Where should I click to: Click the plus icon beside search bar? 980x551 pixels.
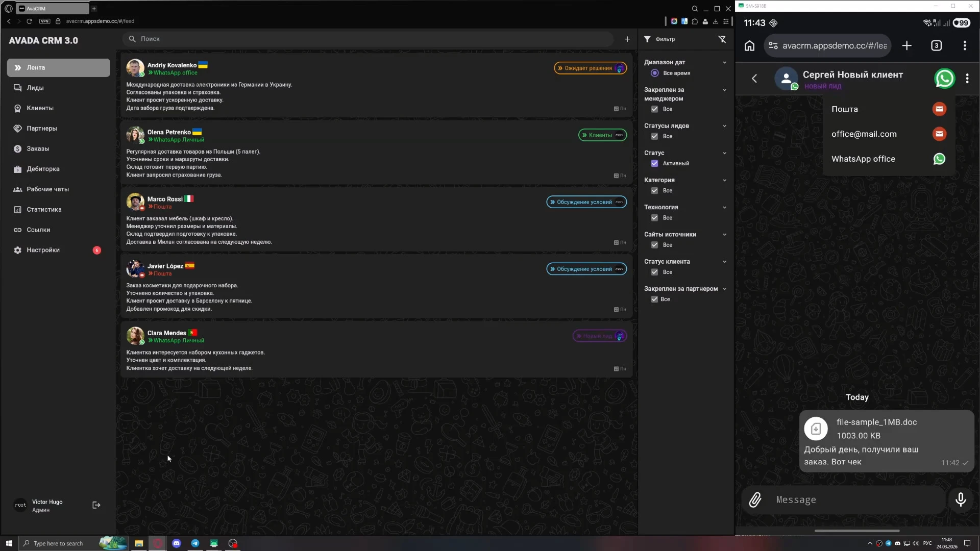click(627, 39)
